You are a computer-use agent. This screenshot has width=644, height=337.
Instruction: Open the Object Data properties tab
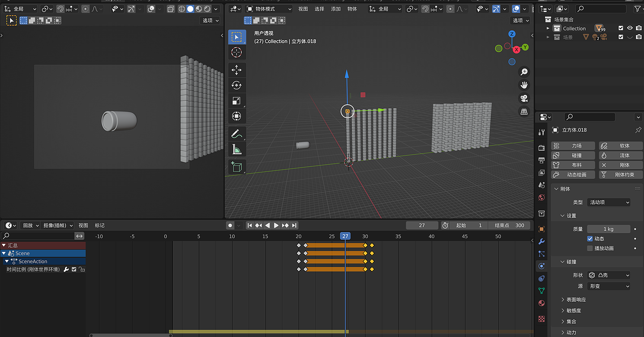tap(541, 291)
